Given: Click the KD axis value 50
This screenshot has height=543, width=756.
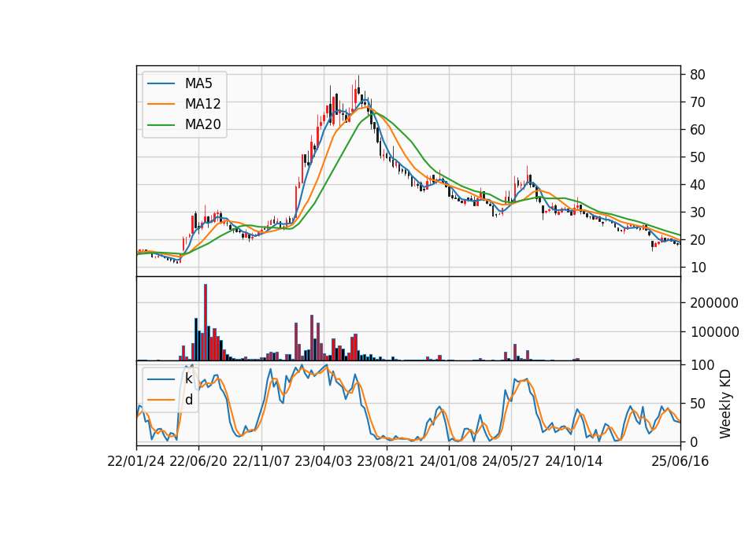Looking at the screenshot, I should tap(698, 404).
